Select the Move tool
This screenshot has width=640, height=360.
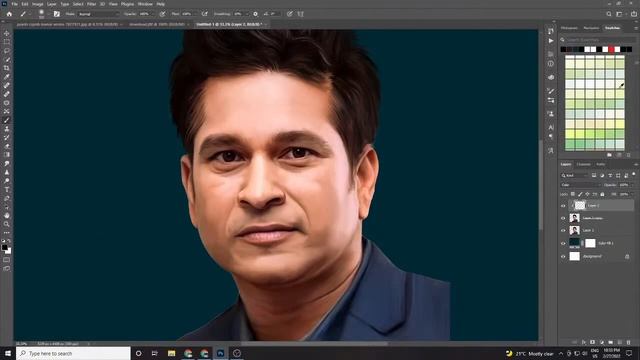pos(7,33)
